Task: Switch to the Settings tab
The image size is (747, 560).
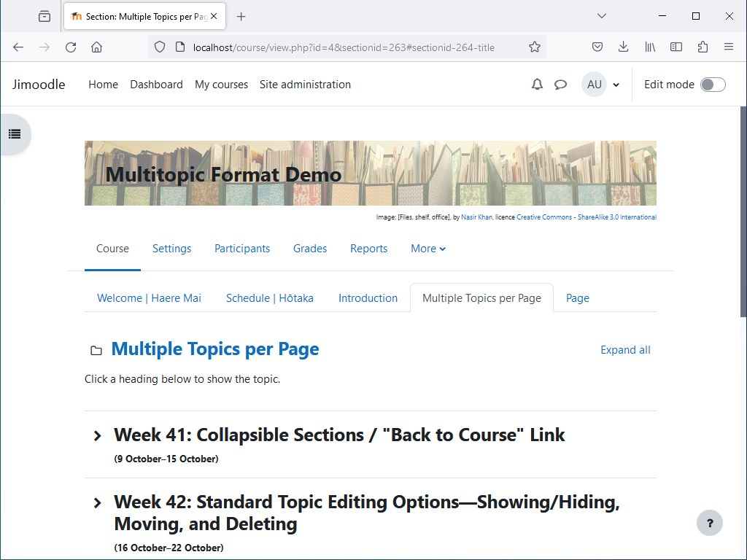Action: click(171, 249)
